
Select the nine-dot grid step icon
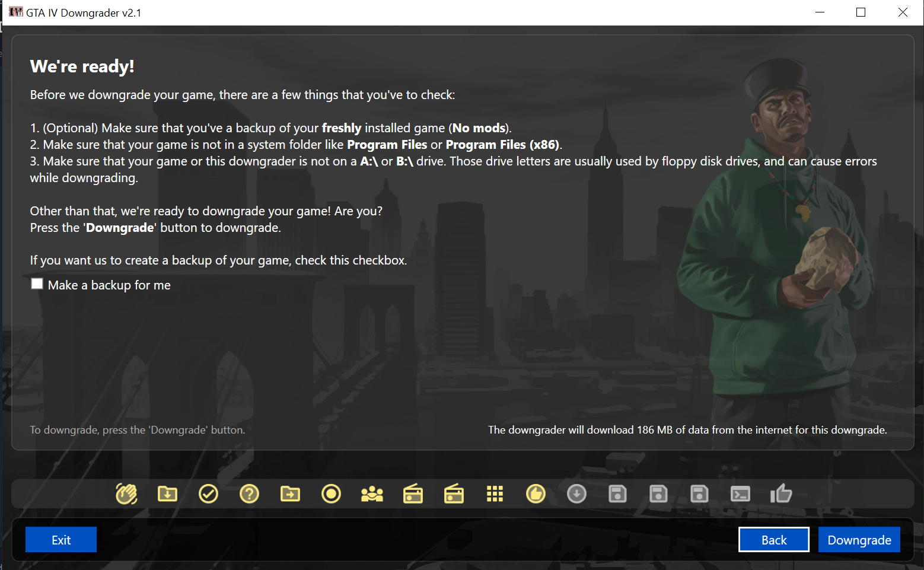point(495,493)
